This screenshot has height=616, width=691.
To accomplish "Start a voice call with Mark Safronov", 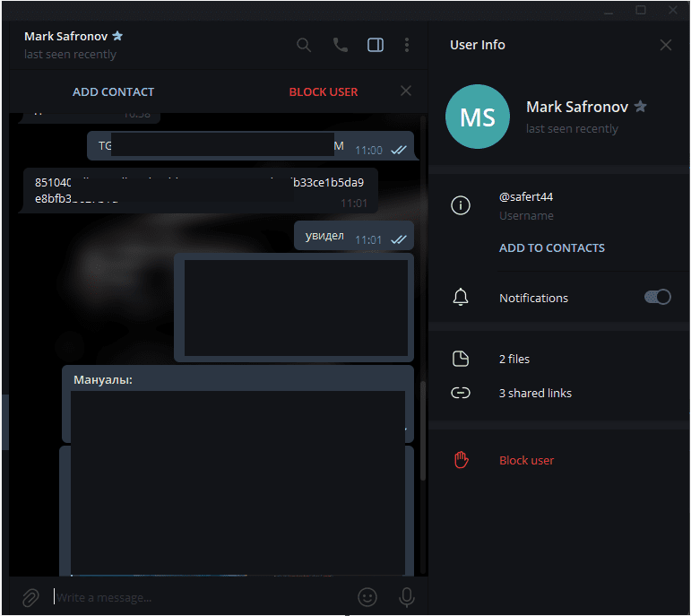I will pos(341,45).
